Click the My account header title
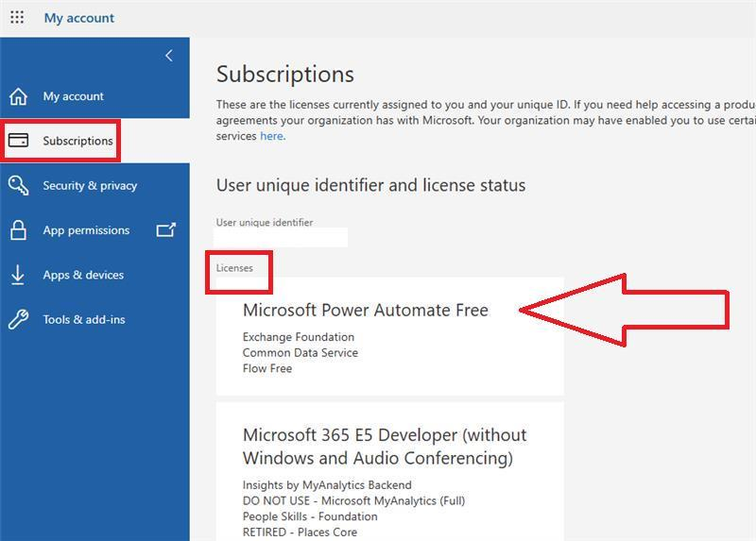The image size is (756, 541). coord(79,18)
